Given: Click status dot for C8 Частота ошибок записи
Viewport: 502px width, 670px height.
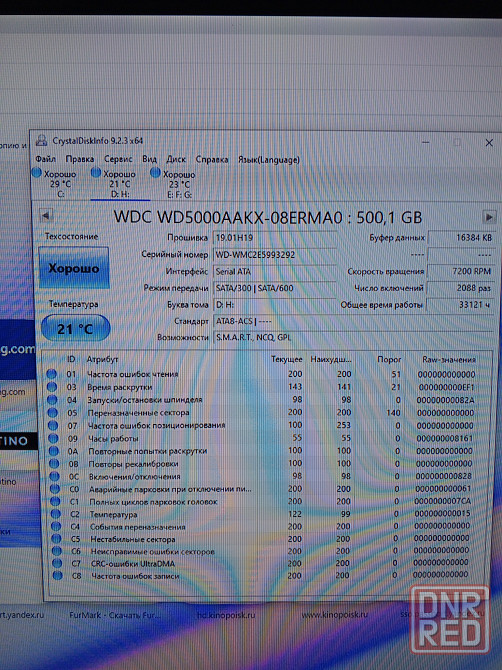Looking at the screenshot, I should 58,576.
